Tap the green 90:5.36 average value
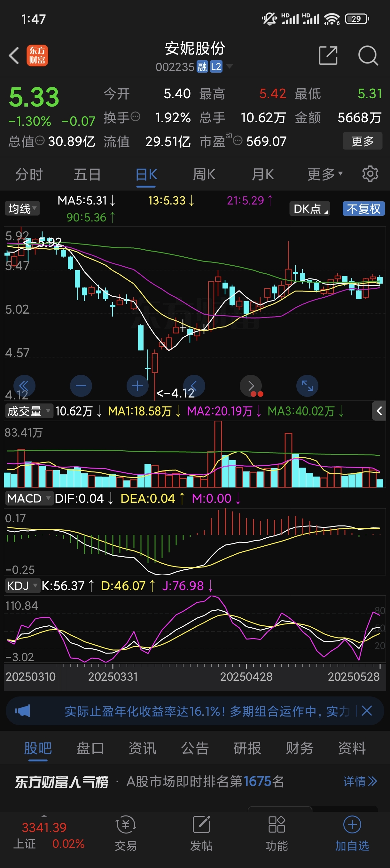 (90, 217)
